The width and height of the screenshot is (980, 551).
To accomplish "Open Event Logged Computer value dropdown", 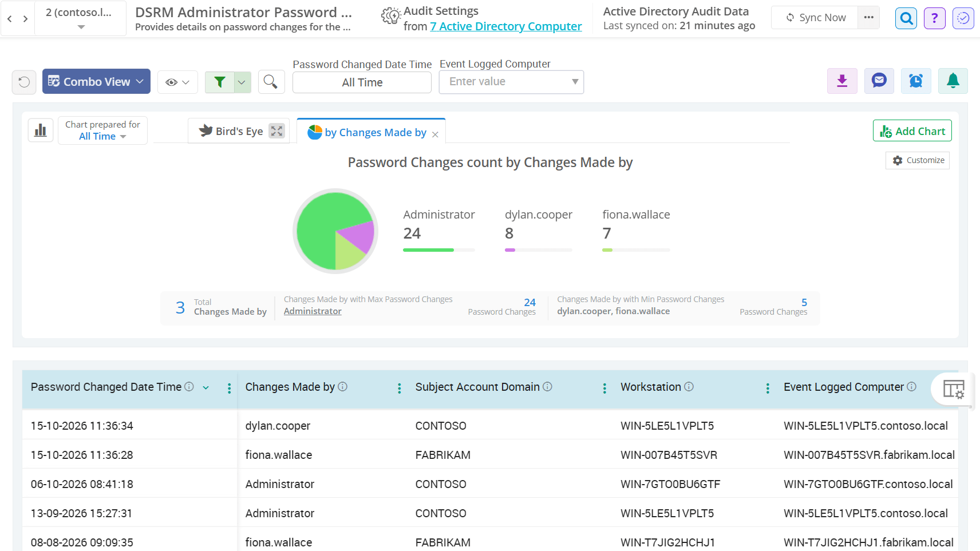I will [511, 82].
